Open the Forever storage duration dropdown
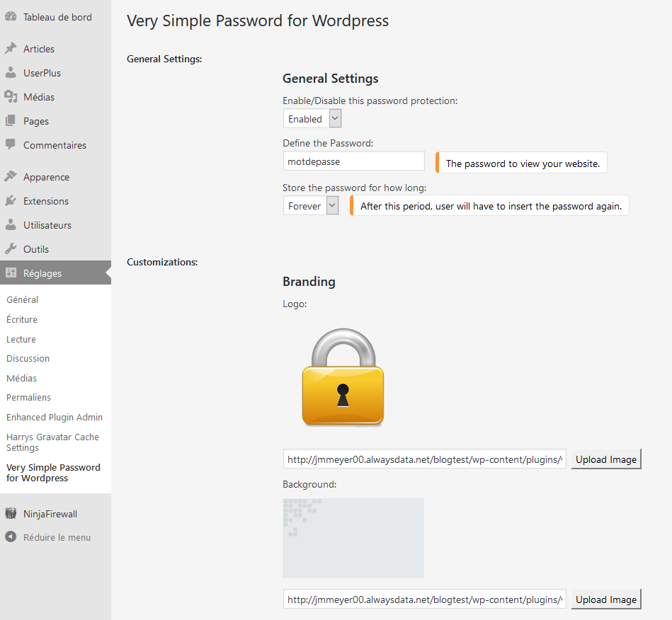672x620 pixels. (311, 206)
